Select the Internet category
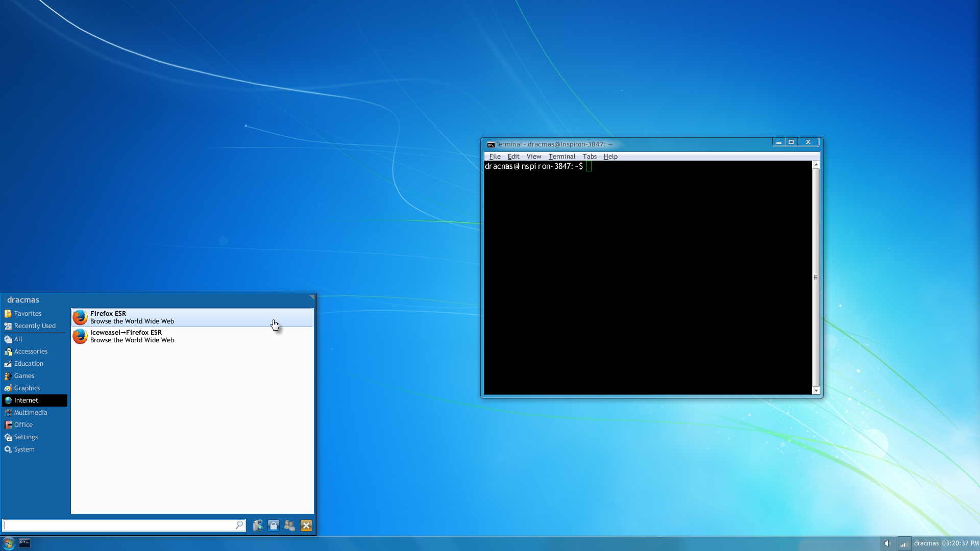This screenshot has width=980, height=551. (x=35, y=400)
